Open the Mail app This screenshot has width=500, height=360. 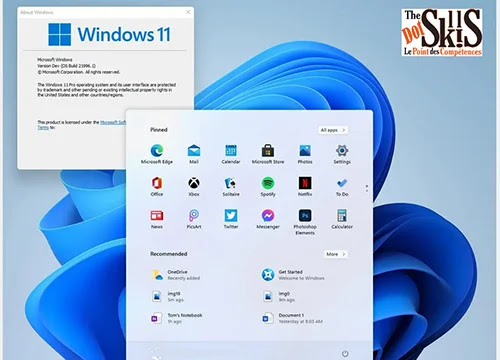(194, 154)
